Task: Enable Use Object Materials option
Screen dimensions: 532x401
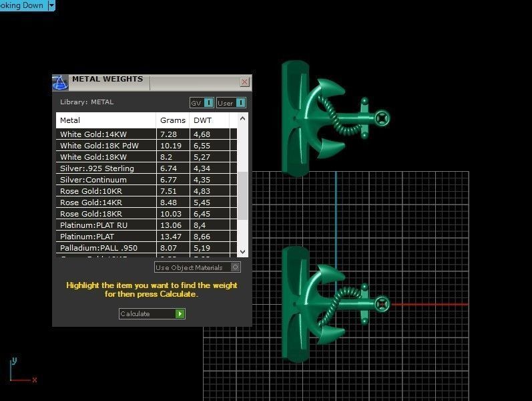Action: tap(198, 267)
